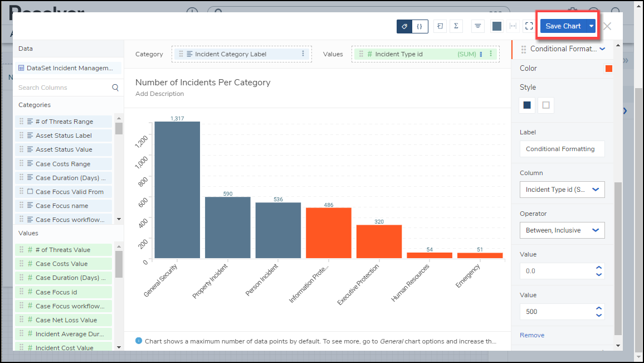Click the Save Chart button
The width and height of the screenshot is (644, 363).
point(563,26)
